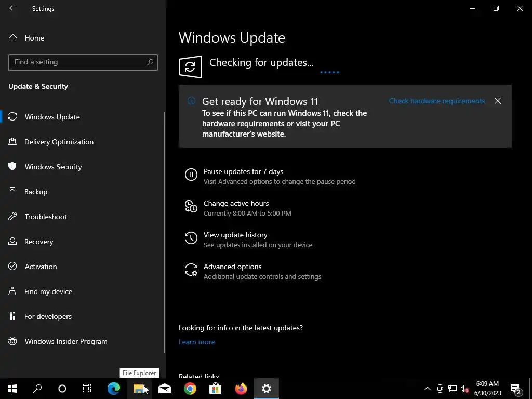The width and height of the screenshot is (532, 399).
Task: Click the active hours clock icon
Action: (x=191, y=206)
